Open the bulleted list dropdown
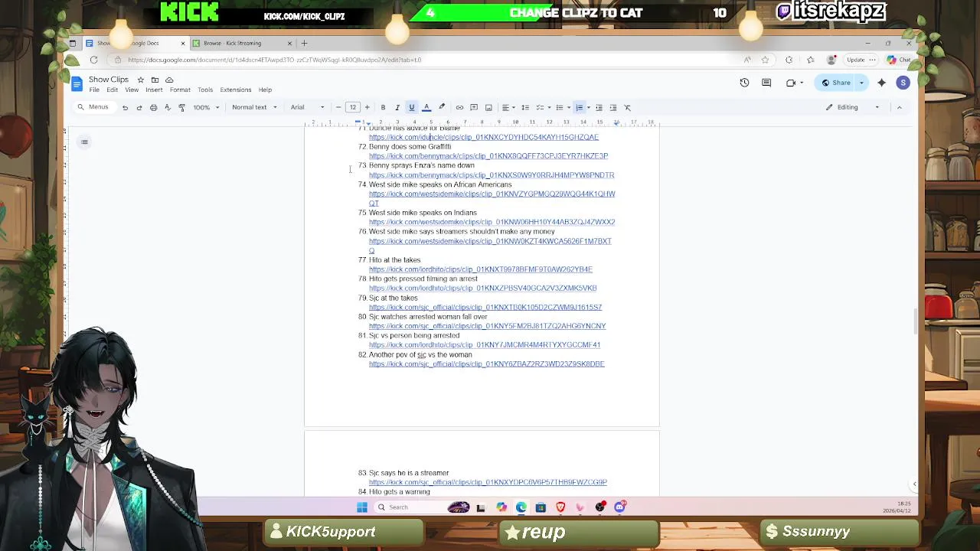 (568, 107)
